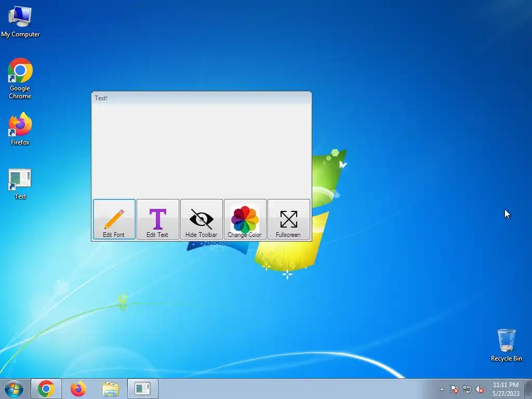Image resolution: width=532 pixels, height=399 pixels.
Task: Click the Edit Font pencil button
Action: [x=114, y=219]
